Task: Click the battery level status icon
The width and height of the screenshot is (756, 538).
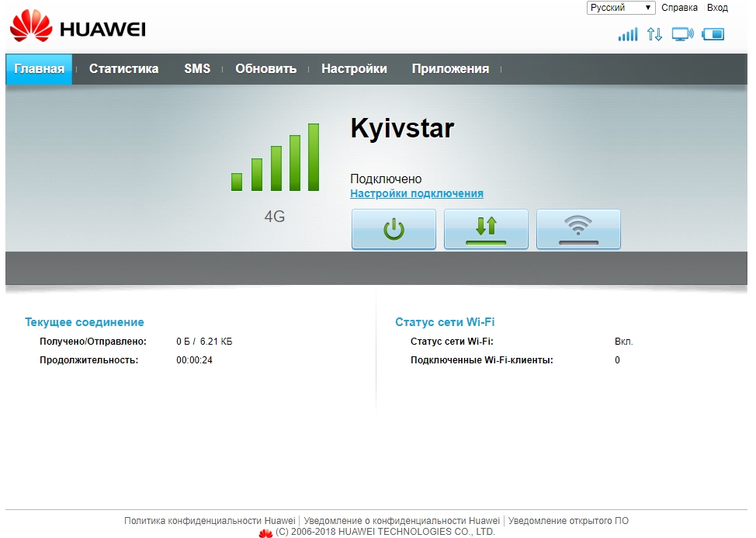Action: click(x=713, y=34)
